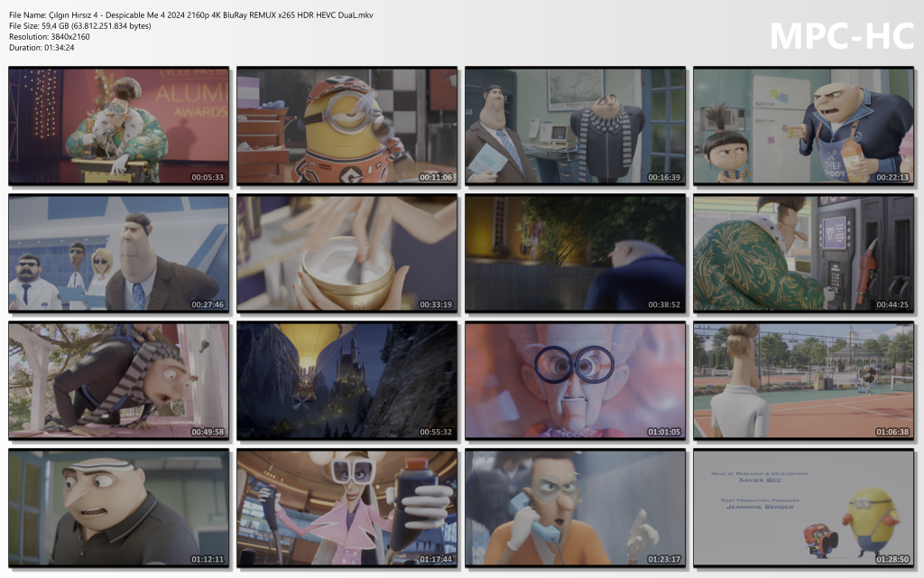Click the 01:01:05 timestamp label
Screen dimensions: 924x578
[x=664, y=432]
